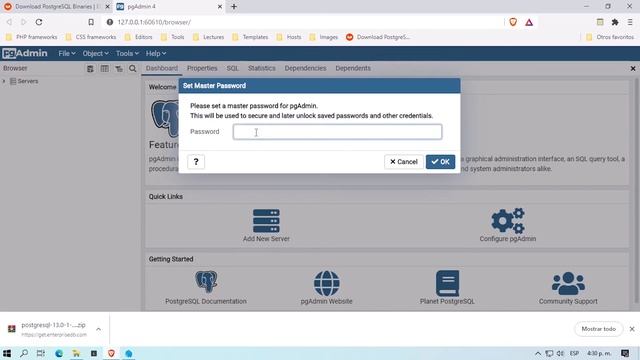The height and width of the screenshot is (360, 640).
Task: Open the browser extensions puzzle icon
Action: pyautogui.click(x=615, y=22)
